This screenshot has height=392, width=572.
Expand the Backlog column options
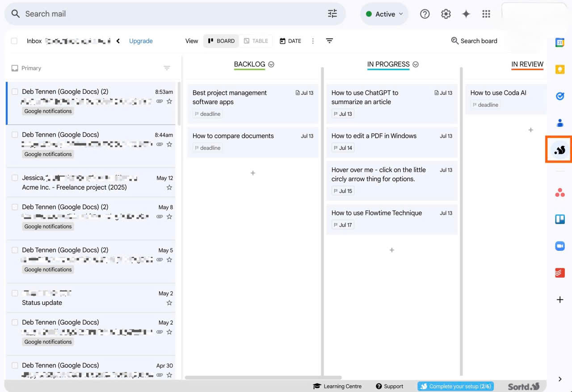pyautogui.click(x=271, y=64)
